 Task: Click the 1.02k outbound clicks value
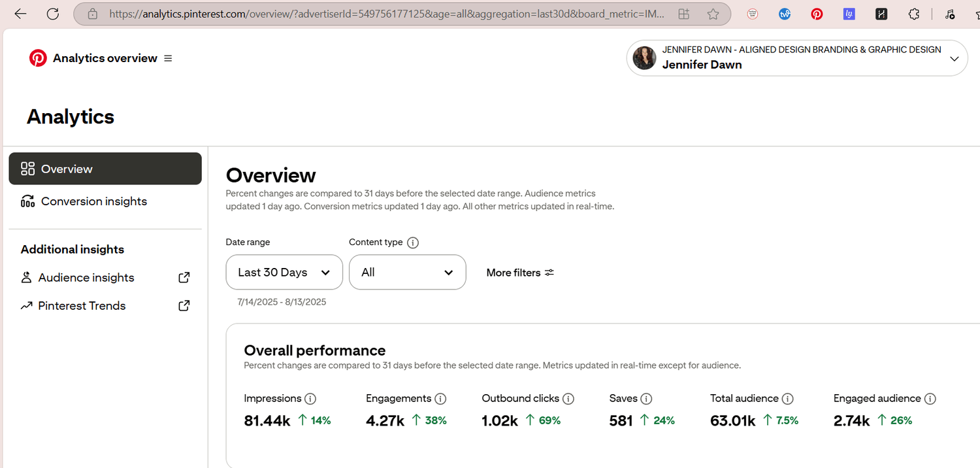tap(500, 421)
